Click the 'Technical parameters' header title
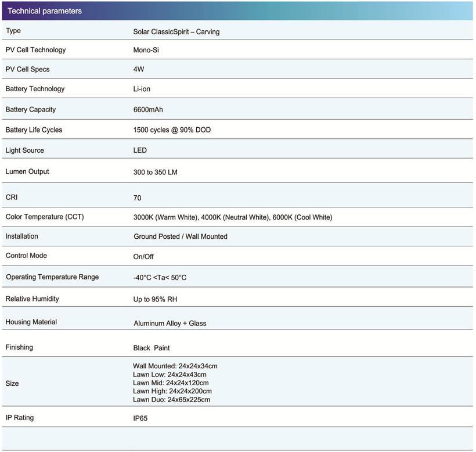Viewport: 476px width, 452px height. tap(45, 11)
